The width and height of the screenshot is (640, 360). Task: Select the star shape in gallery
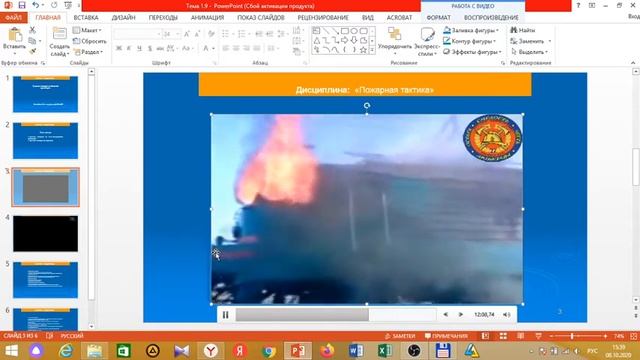(x=363, y=50)
